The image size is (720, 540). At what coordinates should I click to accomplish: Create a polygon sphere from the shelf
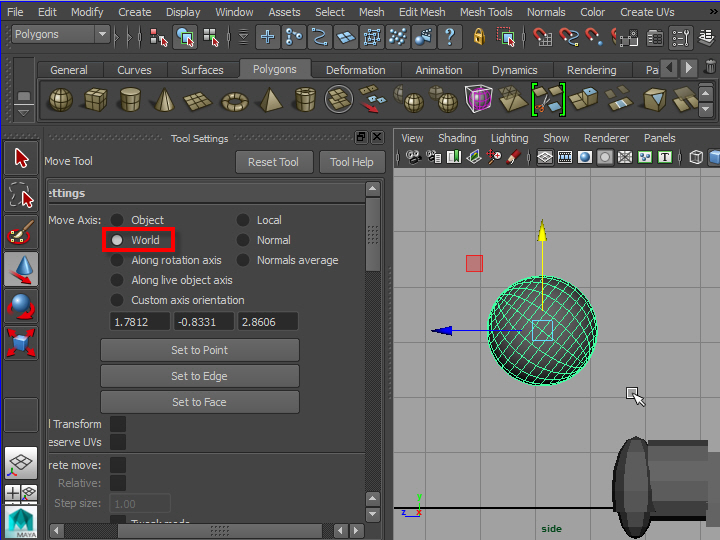pyautogui.click(x=61, y=99)
